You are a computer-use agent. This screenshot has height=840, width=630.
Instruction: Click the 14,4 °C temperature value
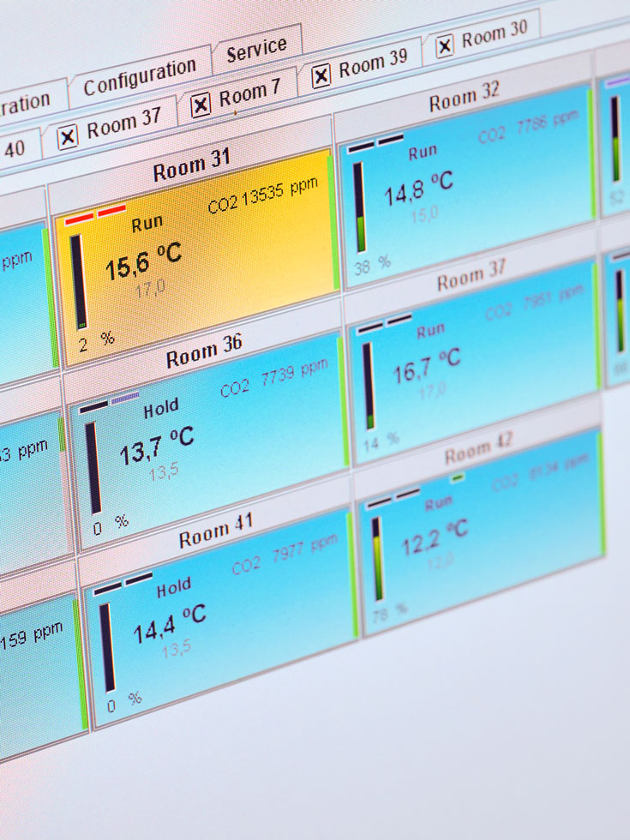(x=170, y=624)
